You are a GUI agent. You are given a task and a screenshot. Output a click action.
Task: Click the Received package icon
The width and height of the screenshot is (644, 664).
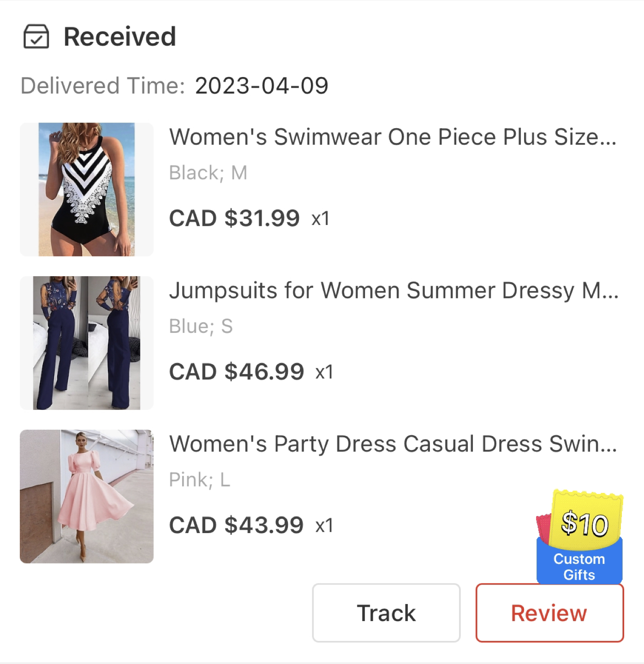point(36,36)
